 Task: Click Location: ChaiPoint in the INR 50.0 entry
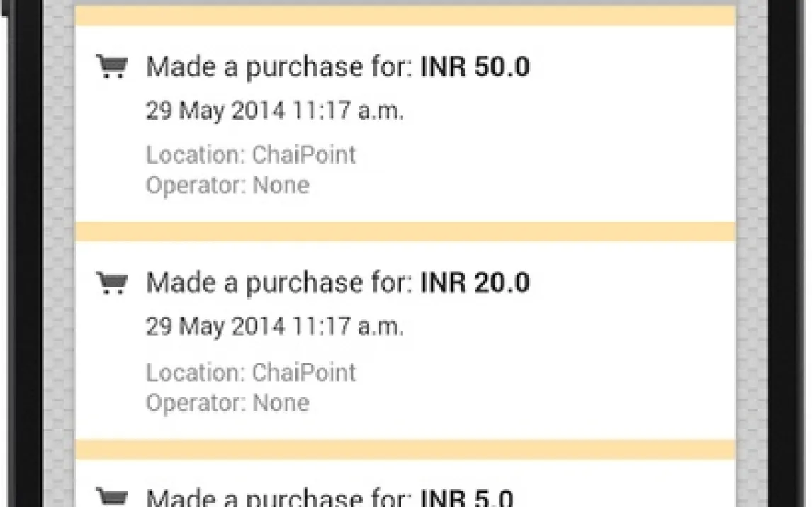251,155
